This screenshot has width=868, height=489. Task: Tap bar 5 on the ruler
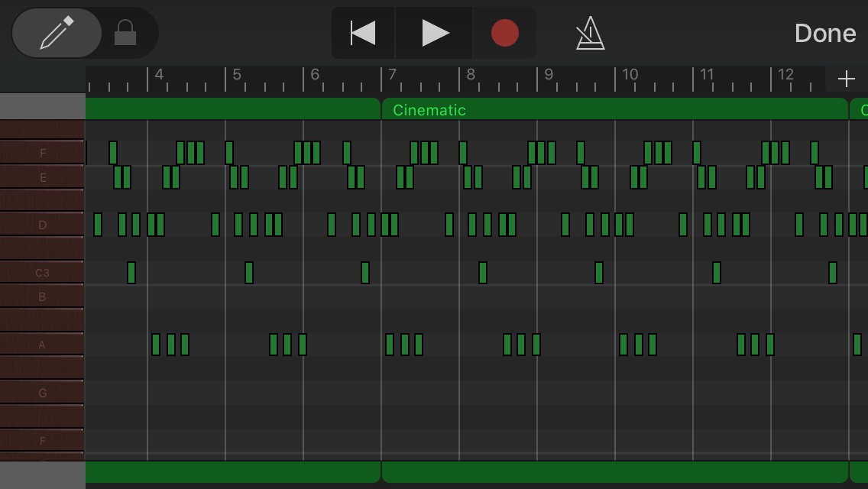[x=236, y=75]
